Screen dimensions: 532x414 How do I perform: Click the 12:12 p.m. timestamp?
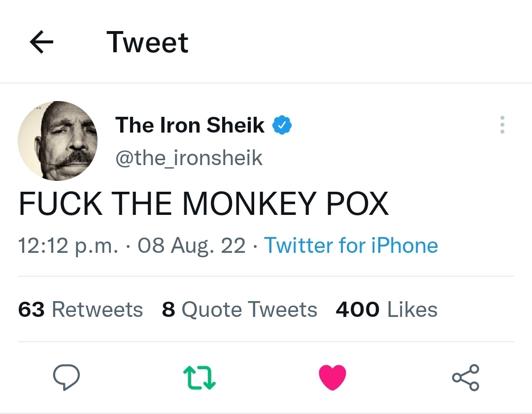(x=68, y=245)
